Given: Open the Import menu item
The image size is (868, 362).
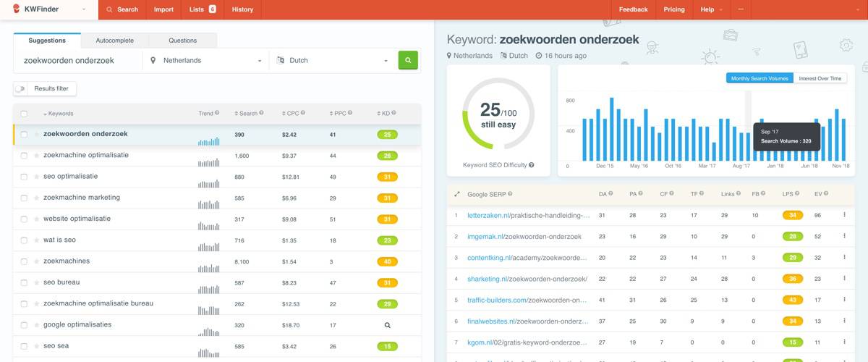Looking at the screenshot, I should pyautogui.click(x=163, y=9).
